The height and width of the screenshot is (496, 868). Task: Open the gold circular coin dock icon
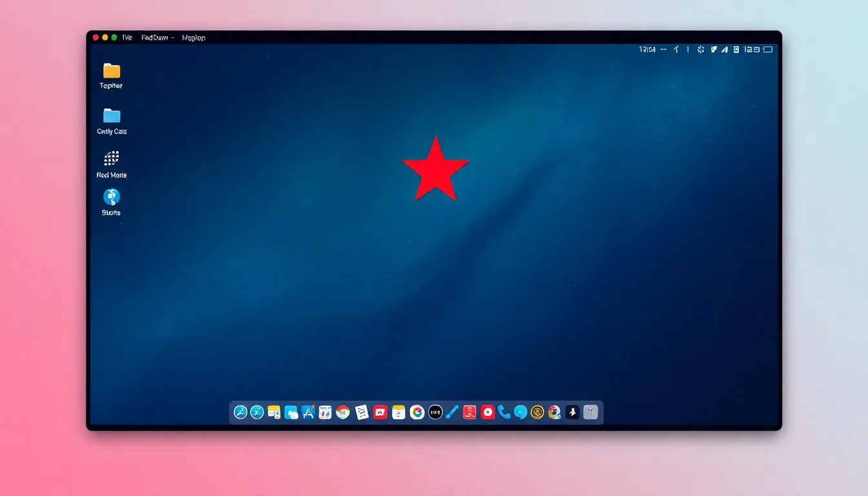click(x=537, y=412)
